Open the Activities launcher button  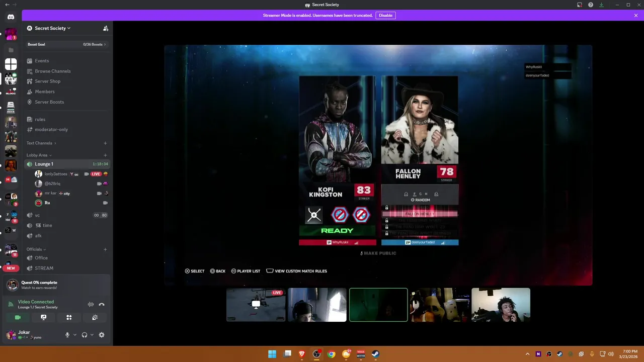pos(69,317)
